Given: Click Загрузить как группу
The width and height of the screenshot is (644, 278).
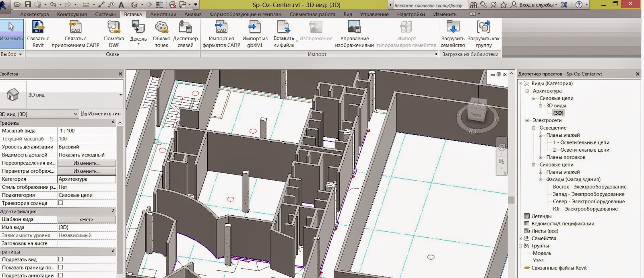Looking at the screenshot, I should (x=484, y=34).
